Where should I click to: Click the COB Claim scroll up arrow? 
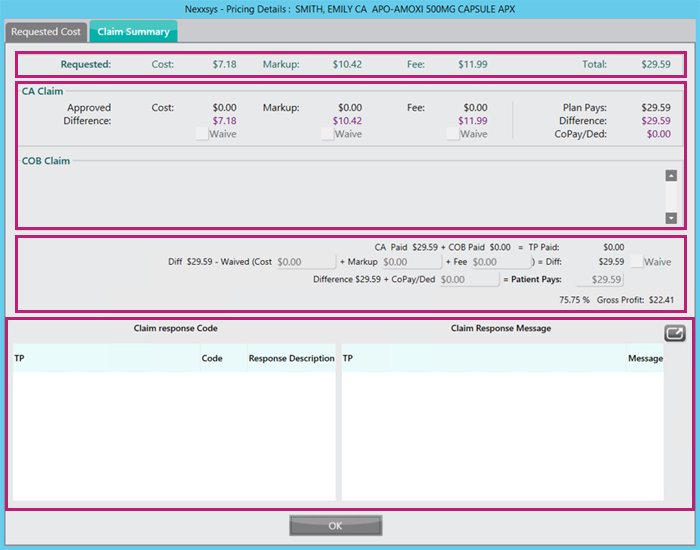(x=671, y=175)
